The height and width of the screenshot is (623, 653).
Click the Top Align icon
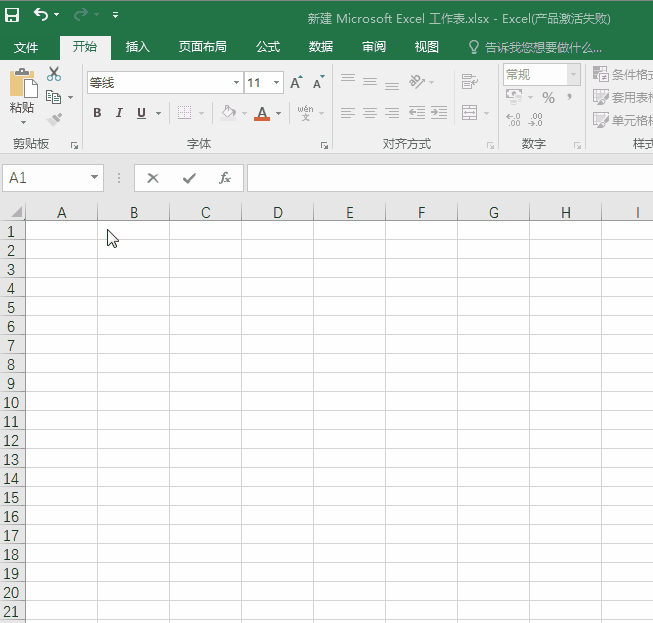click(348, 79)
